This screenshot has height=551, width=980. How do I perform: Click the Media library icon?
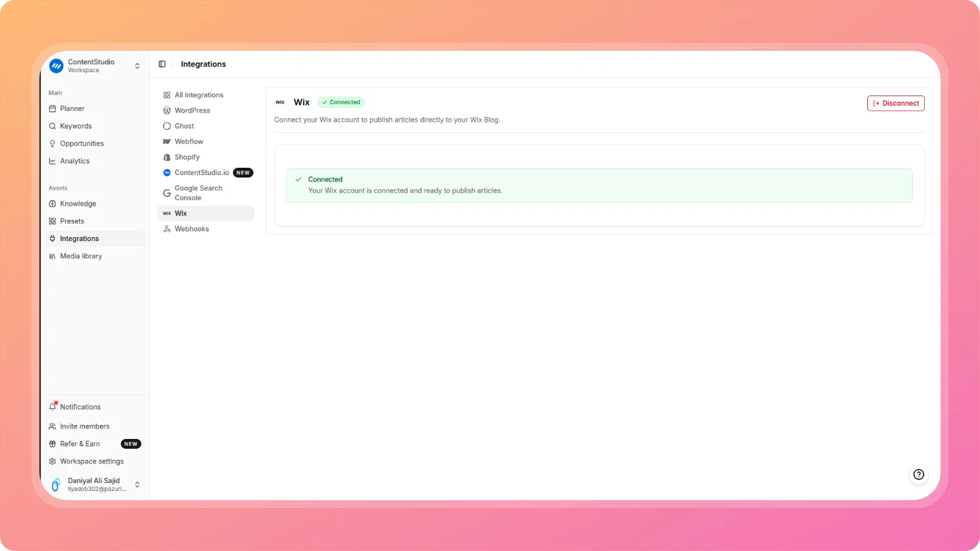53,256
